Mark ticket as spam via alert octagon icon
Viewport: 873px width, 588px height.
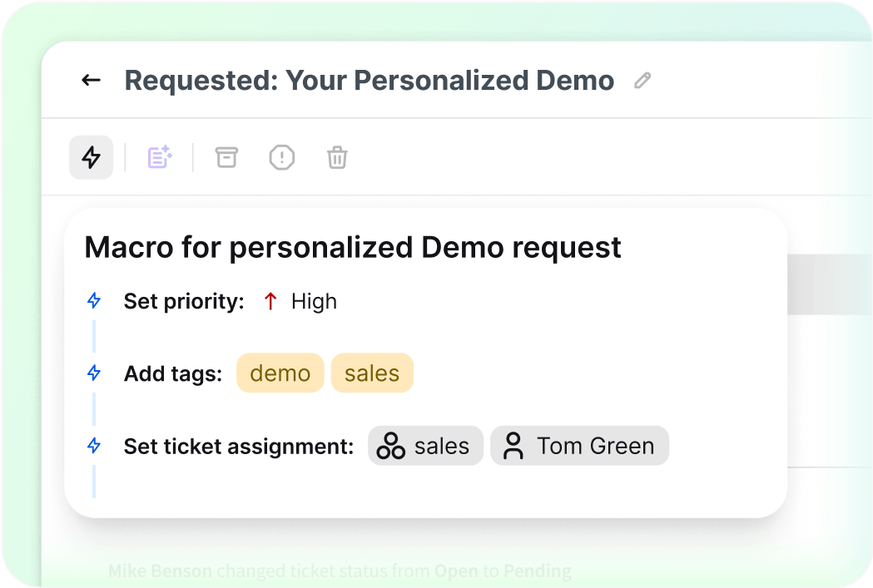point(281,157)
